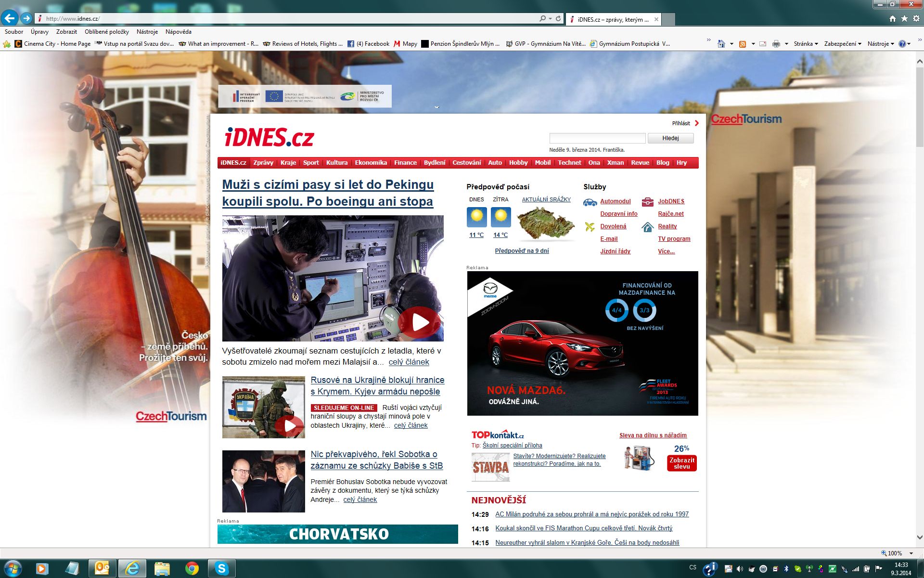This screenshot has width=924, height=578.
Task: Click the Automodul car icon
Action: pos(590,202)
